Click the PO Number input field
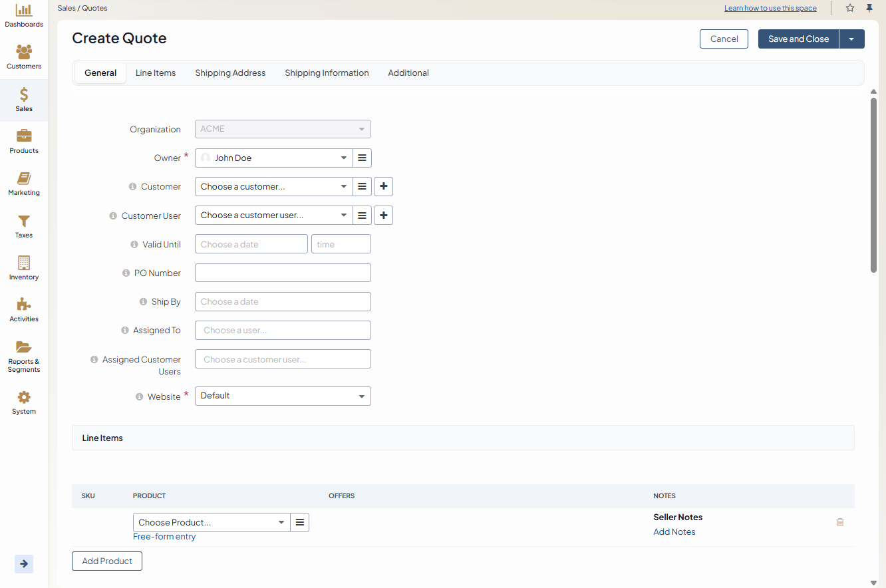Screen dimensions: 886x588 point(283,273)
